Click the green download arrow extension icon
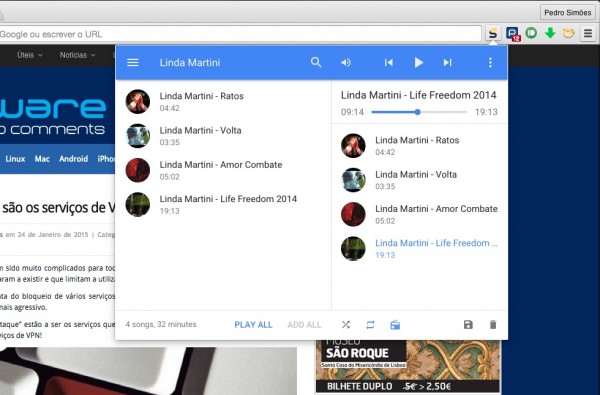This screenshot has width=600, height=395. point(550,33)
